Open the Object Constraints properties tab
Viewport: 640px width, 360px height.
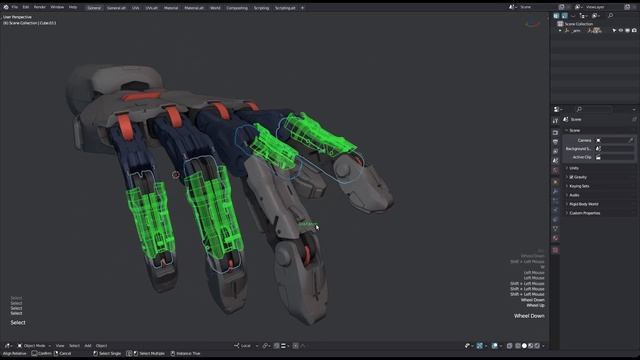(x=556, y=219)
